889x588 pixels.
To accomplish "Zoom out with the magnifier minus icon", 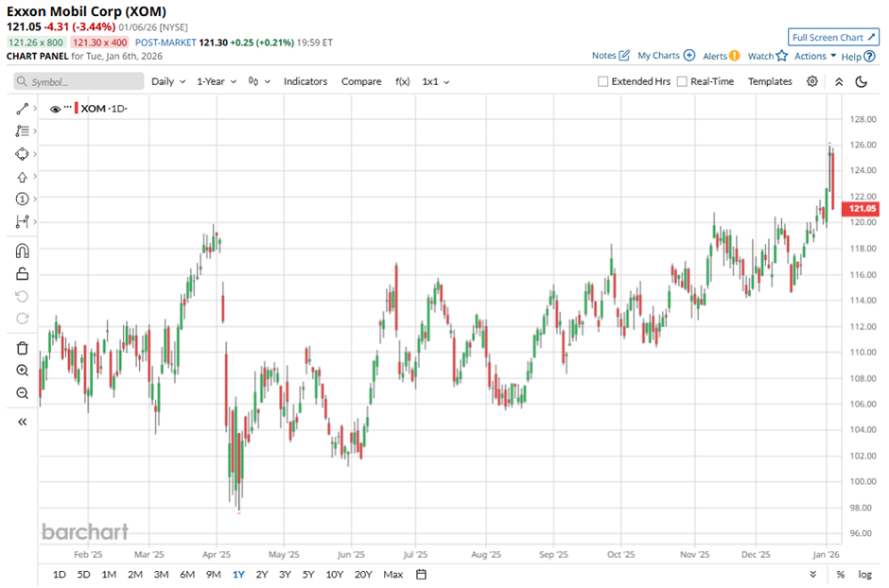I will 22,392.
